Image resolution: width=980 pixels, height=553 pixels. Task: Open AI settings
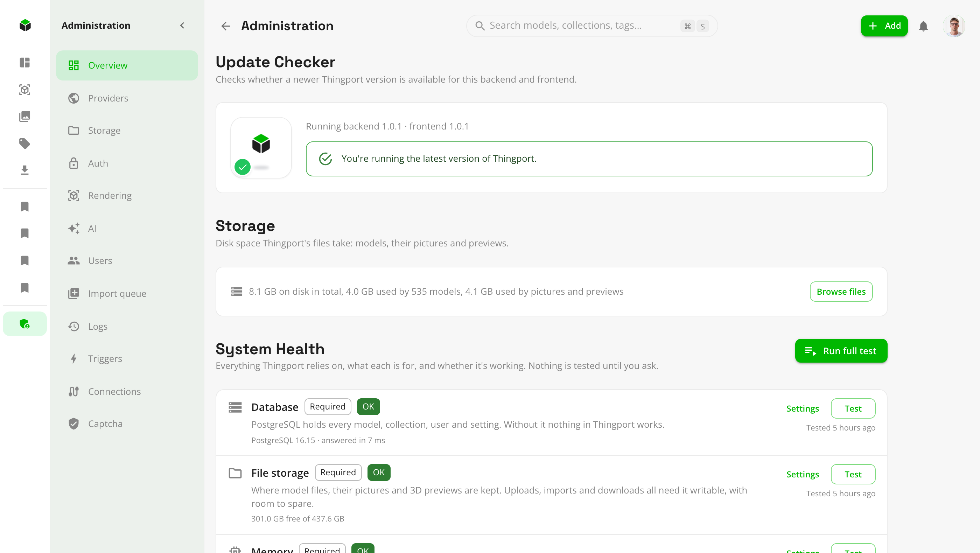coord(127,228)
